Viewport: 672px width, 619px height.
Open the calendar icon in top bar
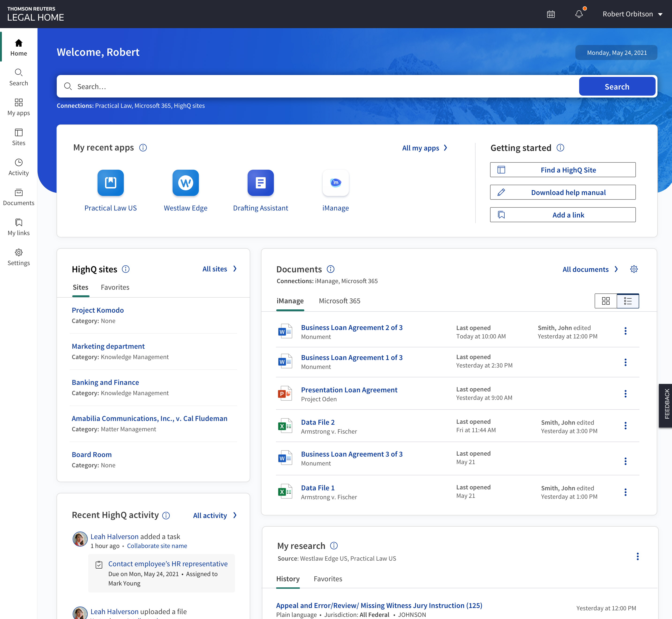pos(551,14)
